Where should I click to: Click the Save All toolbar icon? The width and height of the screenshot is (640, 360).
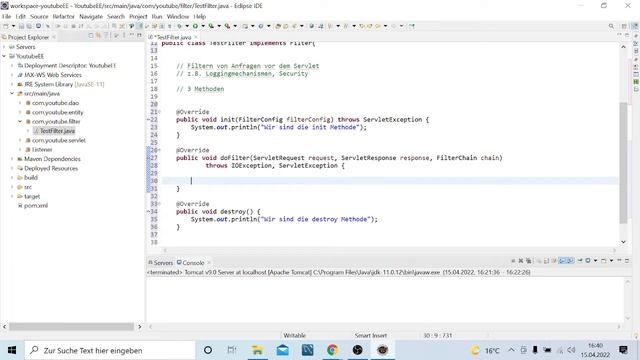29,26
